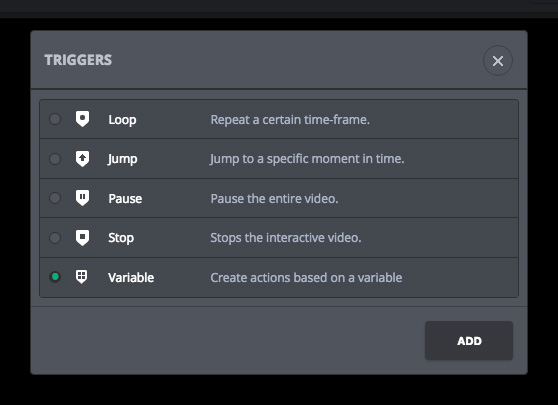Select the Jump radio button
The height and width of the screenshot is (405, 558).
coord(55,159)
